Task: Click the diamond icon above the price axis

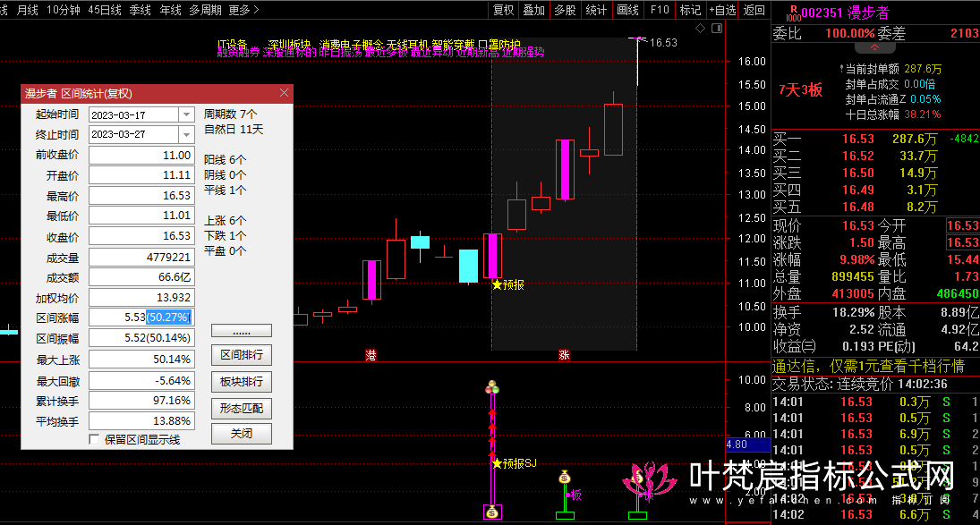Action: (700, 28)
